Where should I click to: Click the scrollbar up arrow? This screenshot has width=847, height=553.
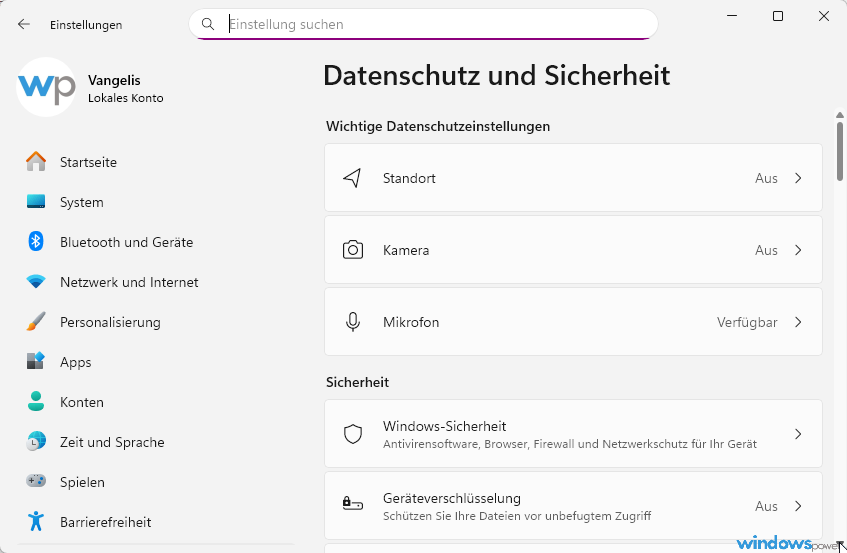click(x=839, y=115)
